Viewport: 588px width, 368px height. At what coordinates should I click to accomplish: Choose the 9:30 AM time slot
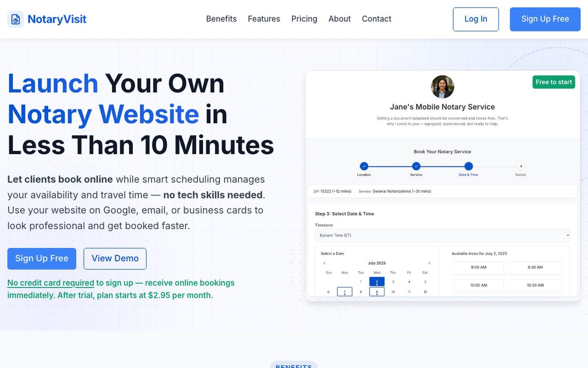(x=535, y=267)
